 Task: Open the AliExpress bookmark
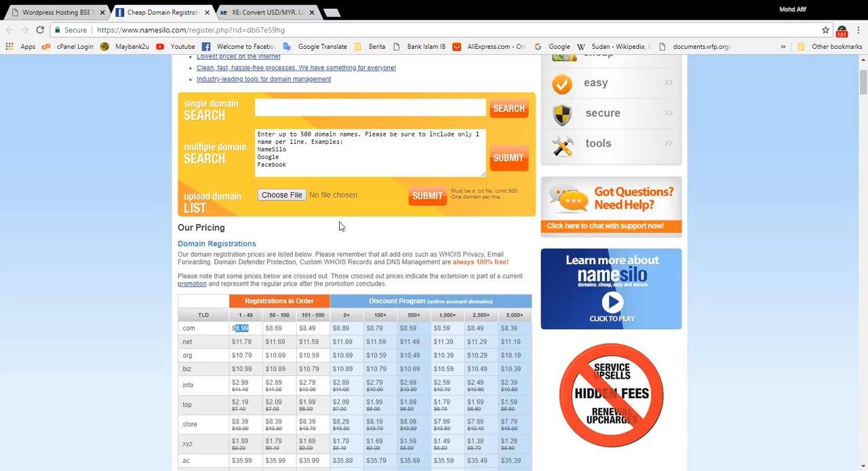click(490, 47)
